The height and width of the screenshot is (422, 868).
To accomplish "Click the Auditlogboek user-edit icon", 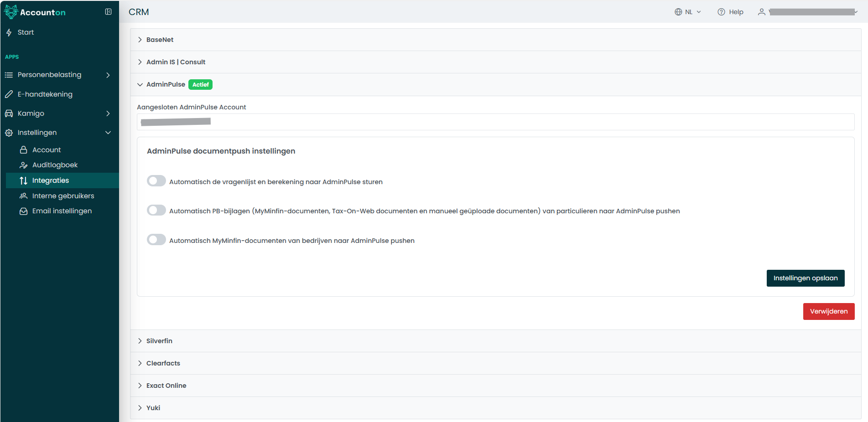I will [x=24, y=165].
